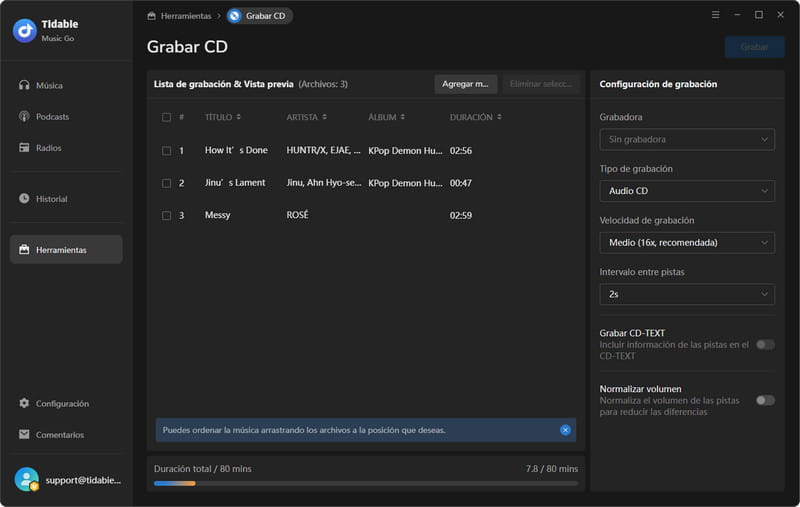This screenshot has height=507, width=800.
Task: Click the total duration progress bar
Action: (366, 484)
